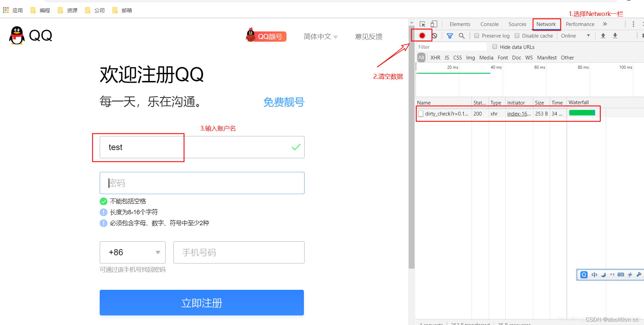Filter requests by Doc type

pyautogui.click(x=517, y=57)
